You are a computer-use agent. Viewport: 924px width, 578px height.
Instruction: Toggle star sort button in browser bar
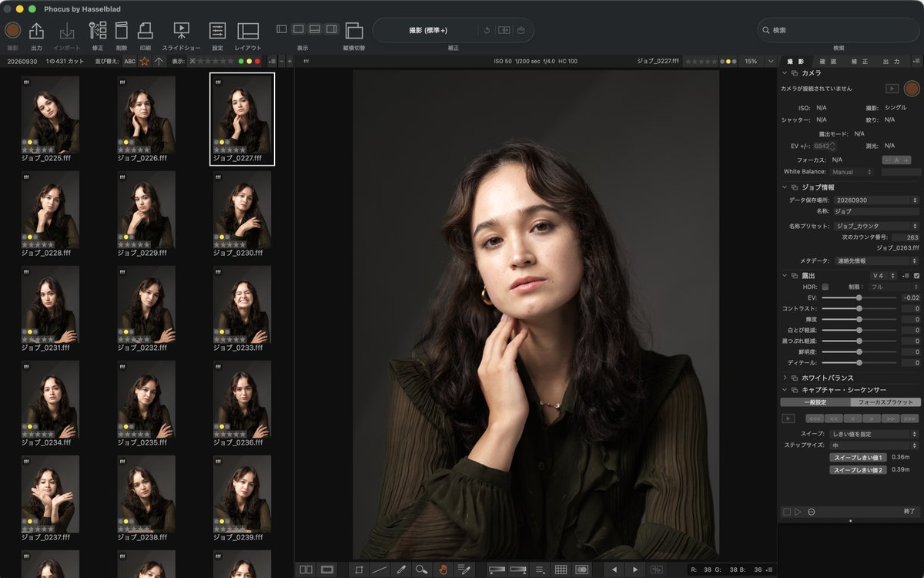click(x=145, y=61)
